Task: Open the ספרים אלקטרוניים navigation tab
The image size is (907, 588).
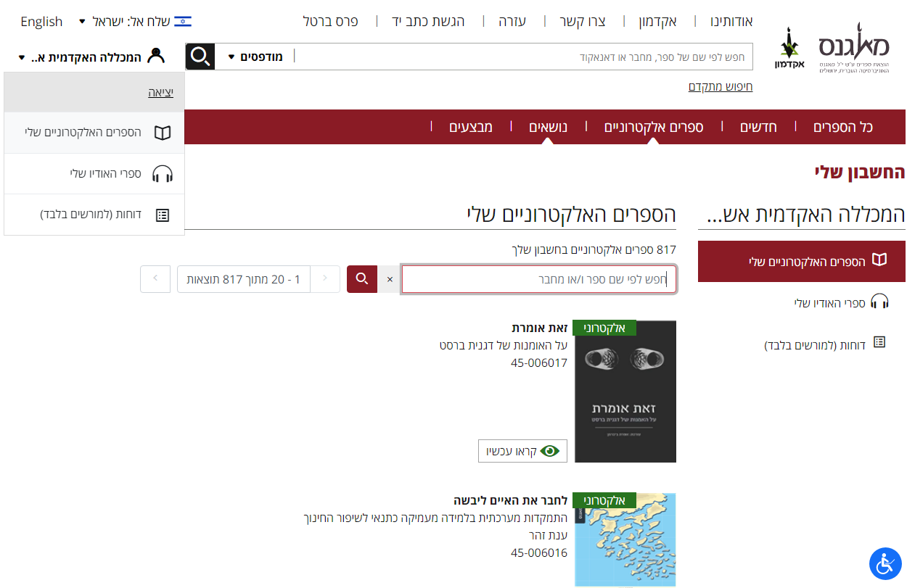Action: (653, 128)
